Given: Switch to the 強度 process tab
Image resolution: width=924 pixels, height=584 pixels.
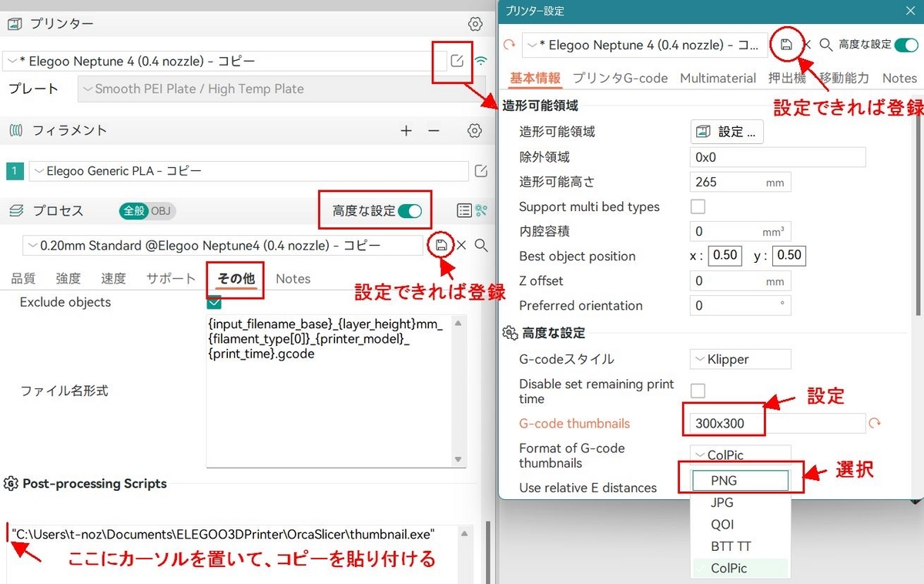Looking at the screenshot, I should coord(69,279).
